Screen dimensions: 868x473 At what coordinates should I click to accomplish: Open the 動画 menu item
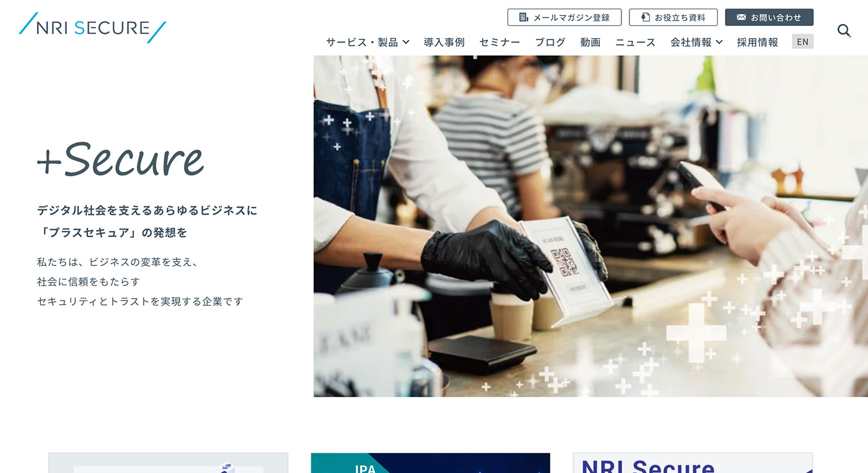click(x=591, y=42)
